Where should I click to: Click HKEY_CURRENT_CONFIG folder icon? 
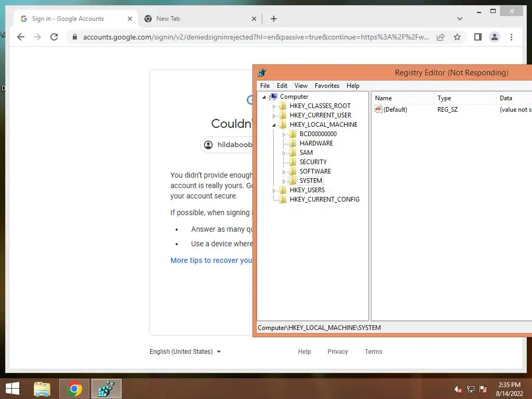click(x=283, y=199)
